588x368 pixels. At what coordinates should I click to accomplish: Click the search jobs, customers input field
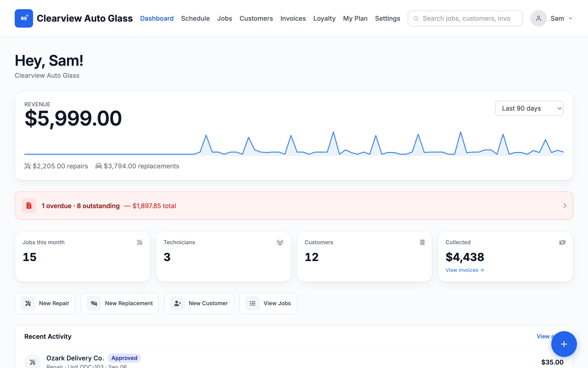pos(465,18)
